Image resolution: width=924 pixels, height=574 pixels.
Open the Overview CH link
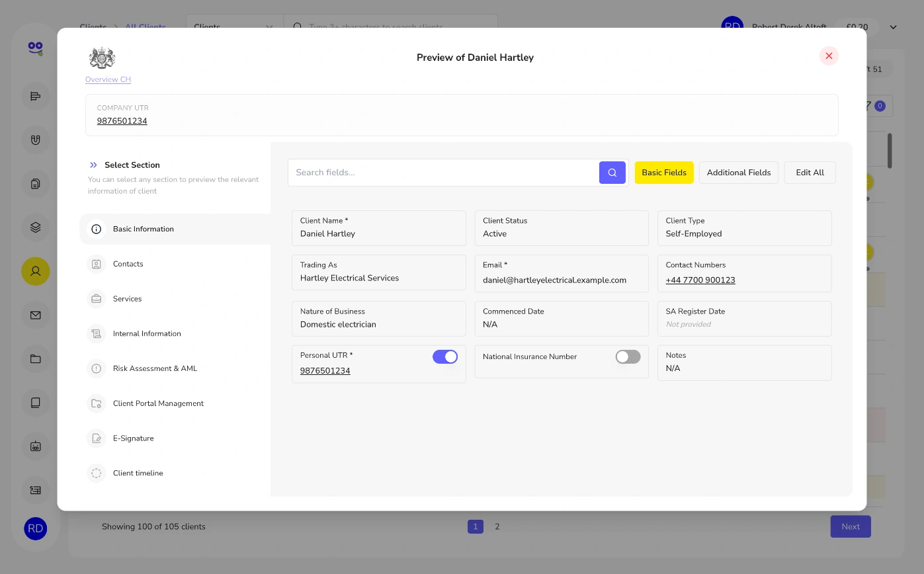click(x=108, y=79)
